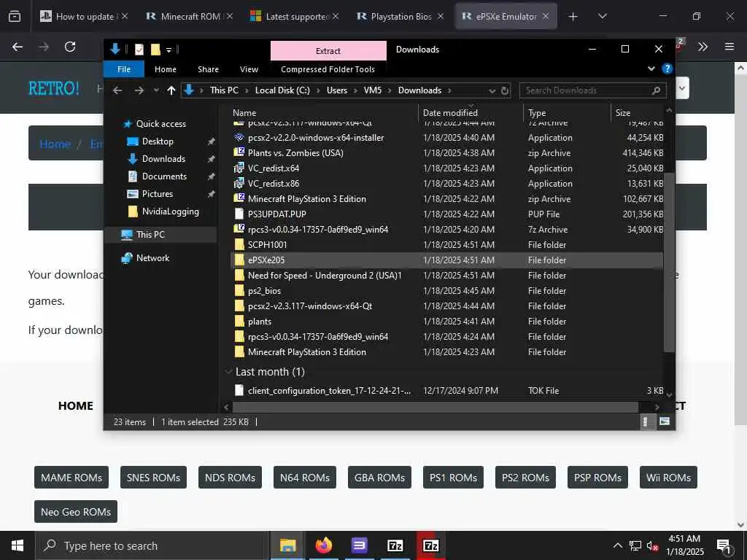Open the notification center

click(x=724, y=545)
